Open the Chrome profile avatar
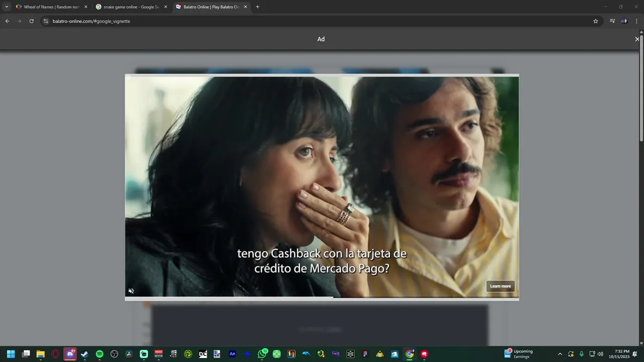 624,21
